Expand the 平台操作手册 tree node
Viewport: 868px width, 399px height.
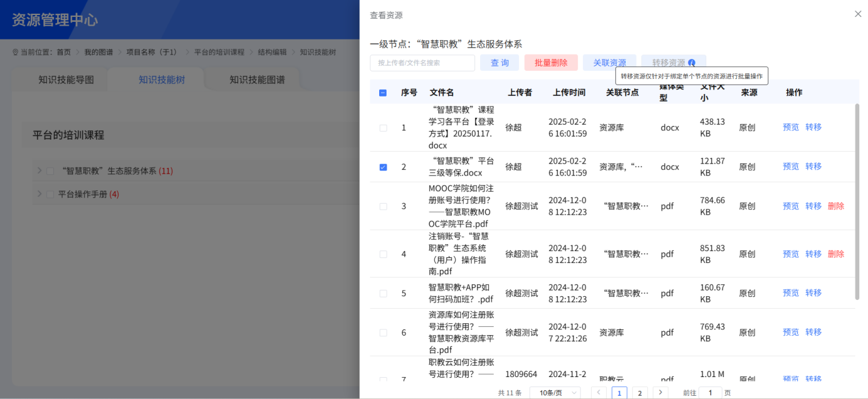pyautogui.click(x=39, y=194)
